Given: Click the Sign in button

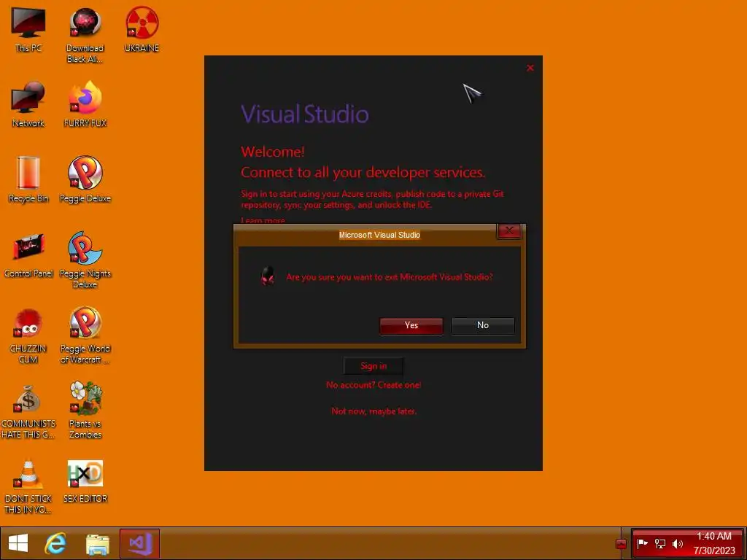Looking at the screenshot, I should pos(373,366).
